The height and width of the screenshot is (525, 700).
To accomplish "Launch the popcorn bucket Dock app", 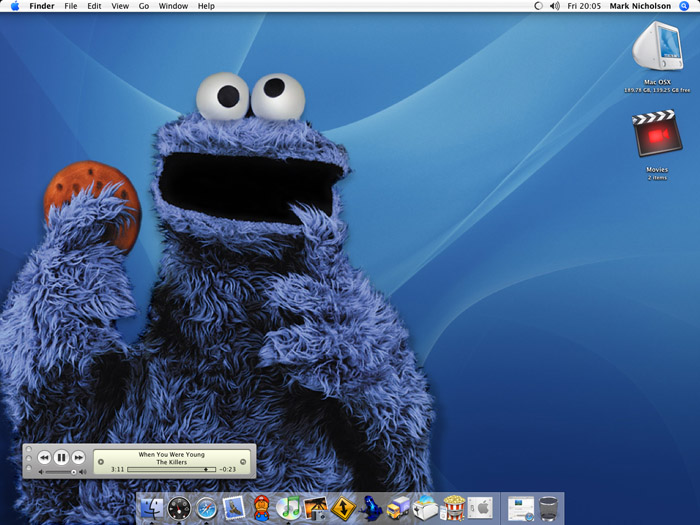I will coord(454,508).
